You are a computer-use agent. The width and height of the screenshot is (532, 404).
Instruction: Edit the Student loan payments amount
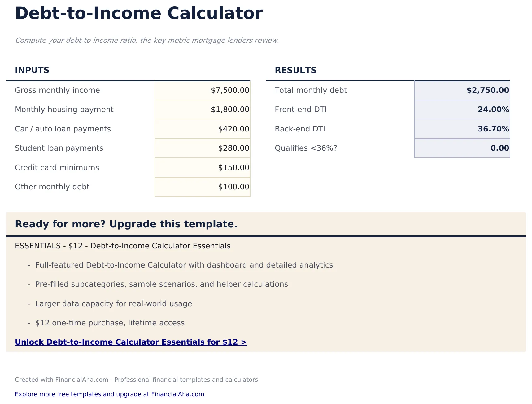click(202, 148)
